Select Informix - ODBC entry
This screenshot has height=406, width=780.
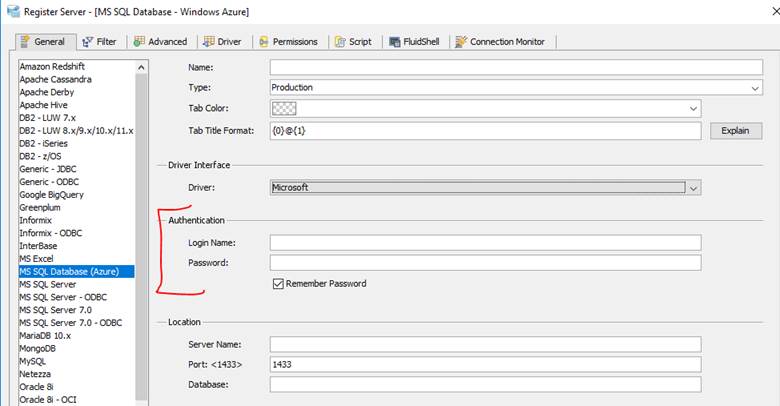(x=51, y=233)
